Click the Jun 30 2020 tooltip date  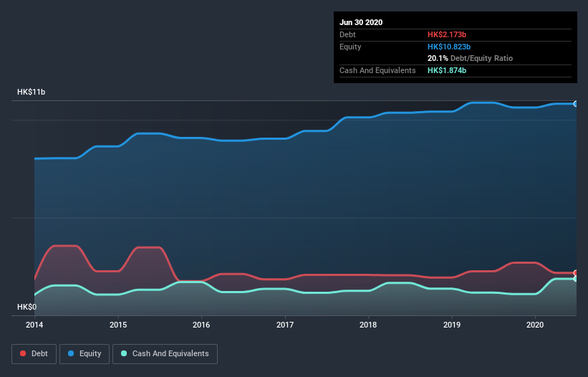(x=361, y=22)
